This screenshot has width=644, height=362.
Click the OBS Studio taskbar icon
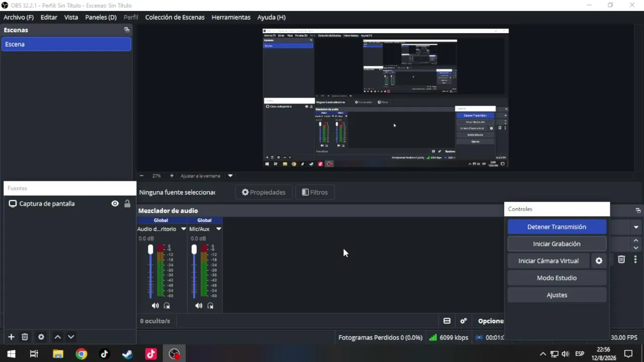[174, 354]
